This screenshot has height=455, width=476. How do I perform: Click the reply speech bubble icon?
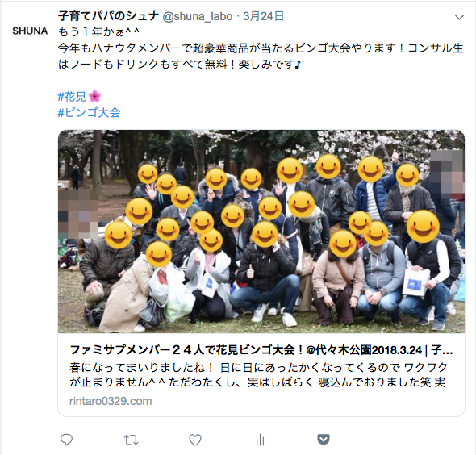coord(66,440)
